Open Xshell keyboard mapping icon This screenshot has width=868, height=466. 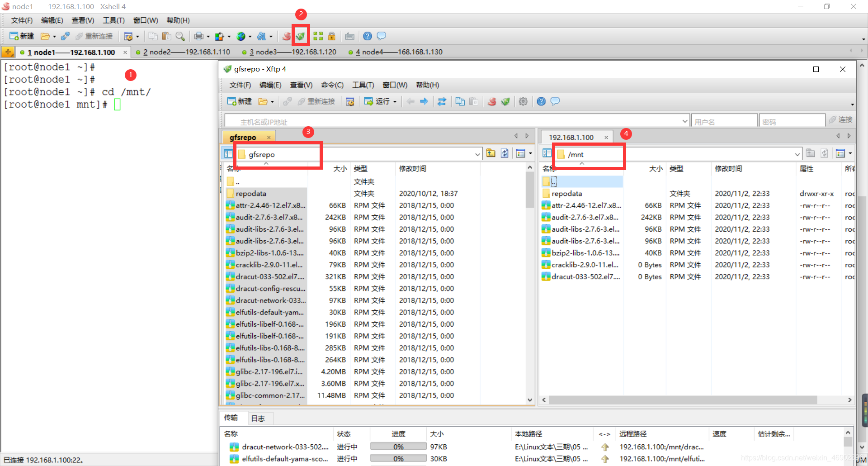click(350, 36)
